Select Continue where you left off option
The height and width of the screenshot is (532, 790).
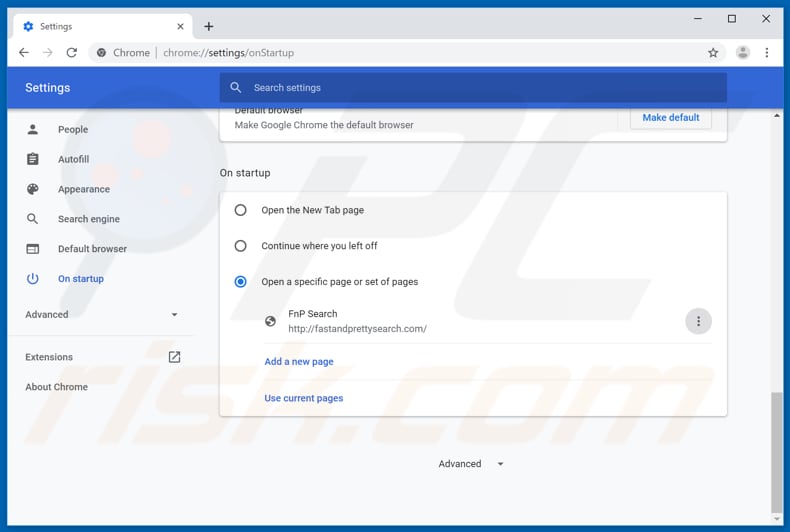240,246
